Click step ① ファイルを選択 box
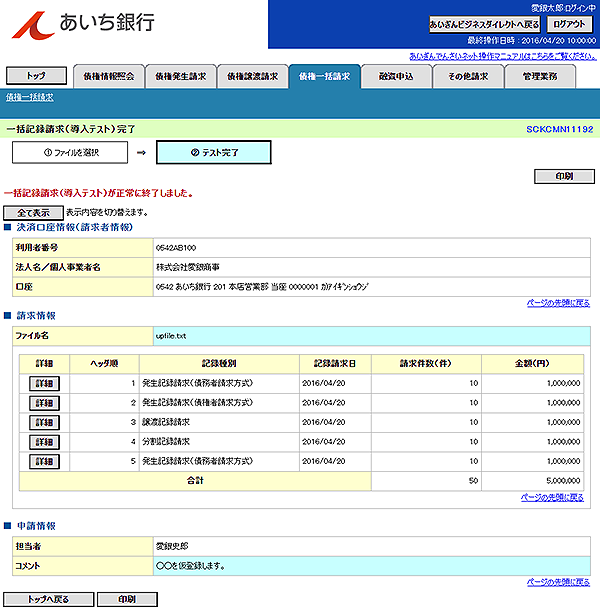 pyautogui.click(x=70, y=152)
